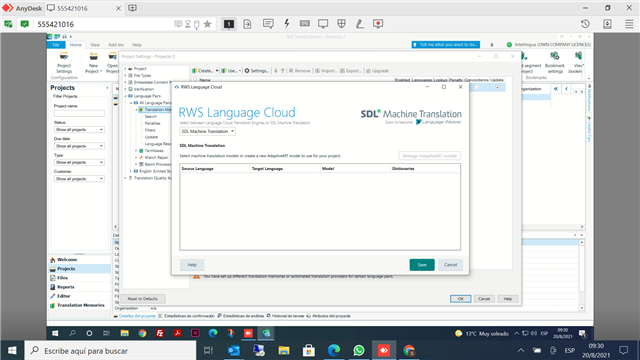
Task: Click the Source Language column header
Action: (x=215, y=169)
